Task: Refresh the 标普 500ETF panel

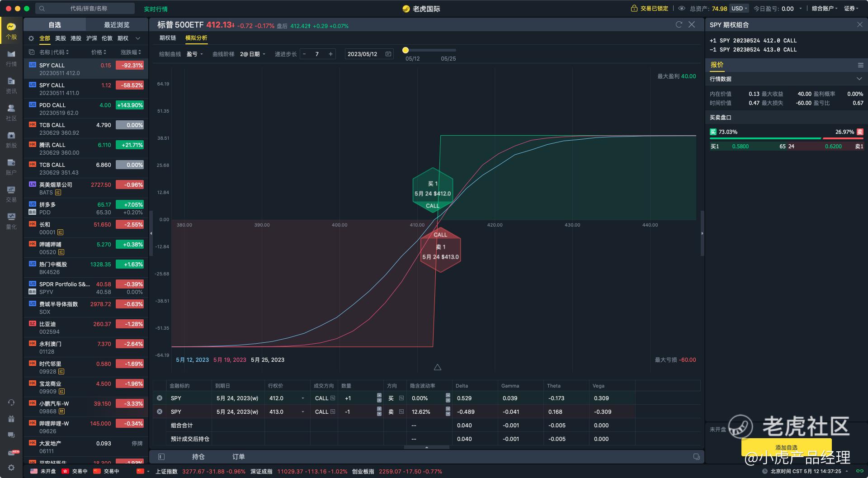Action: click(679, 24)
